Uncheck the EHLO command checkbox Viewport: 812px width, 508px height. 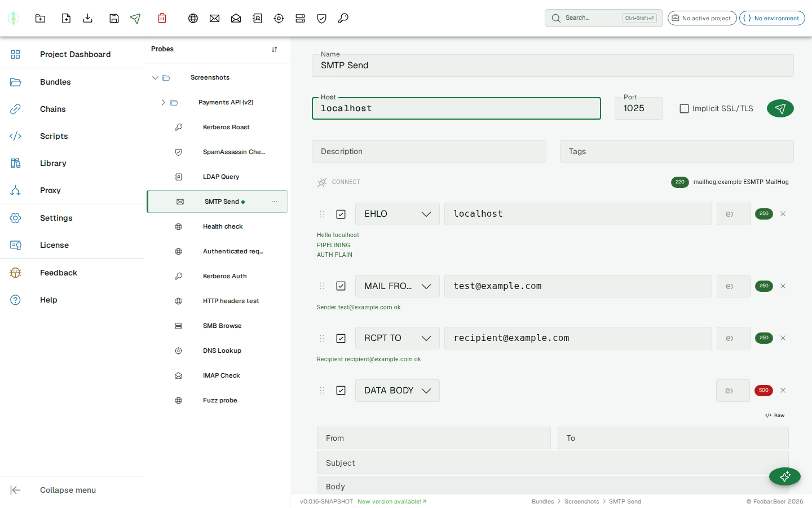click(x=341, y=214)
